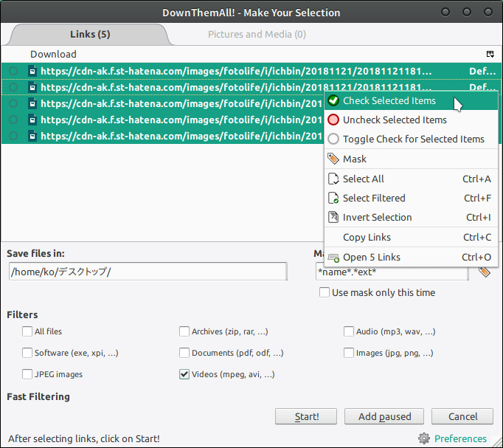This screenshot has height=448, width=503.
Task: Enable the Software (exe, xpi) filter
Action: 27,353
